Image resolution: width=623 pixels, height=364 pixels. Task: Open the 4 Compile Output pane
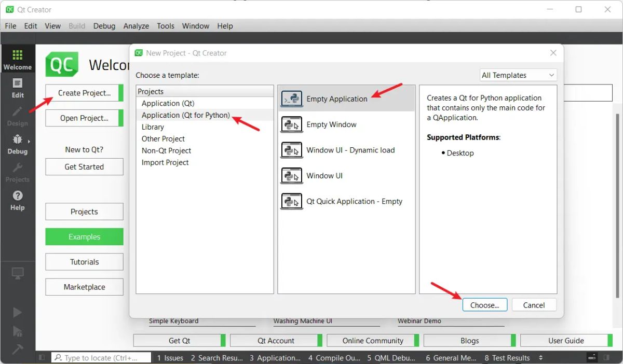[x=333, y=358]
